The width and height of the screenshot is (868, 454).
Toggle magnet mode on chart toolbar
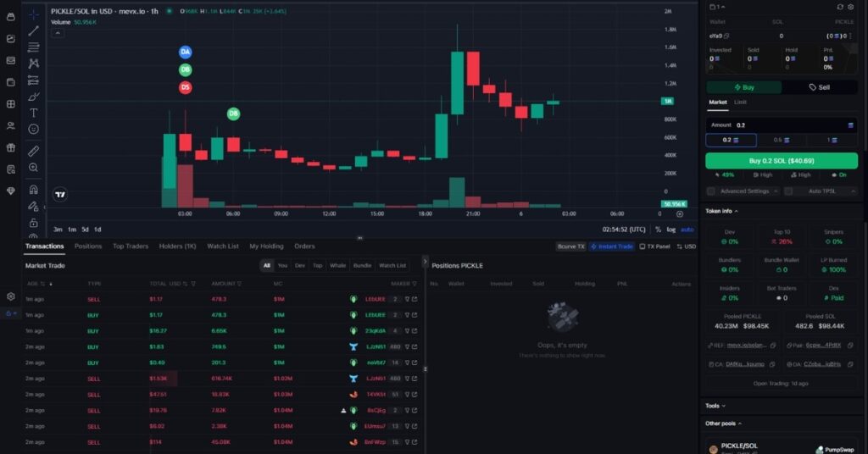pyautogui.click(x=33, y=190)
